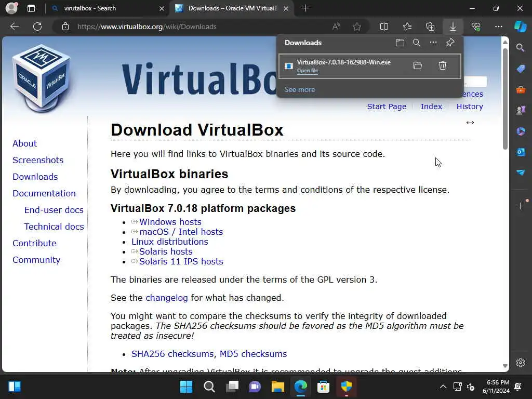Screen dimensions: 532x399
Task: Pin the Downloads panel
Action: (x=450, y=43)
